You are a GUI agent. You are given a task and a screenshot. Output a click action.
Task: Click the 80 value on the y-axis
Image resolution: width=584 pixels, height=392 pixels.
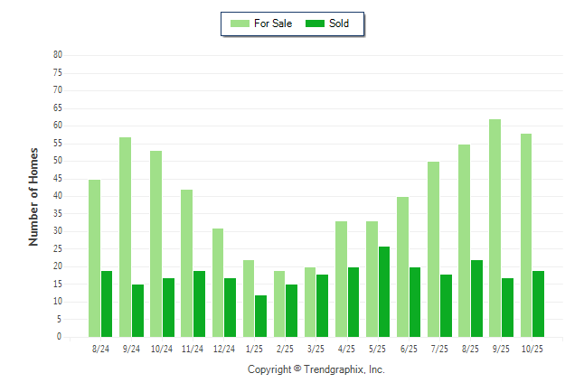click(58, 55)
